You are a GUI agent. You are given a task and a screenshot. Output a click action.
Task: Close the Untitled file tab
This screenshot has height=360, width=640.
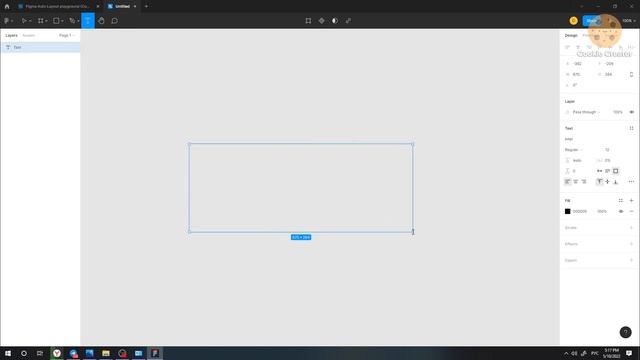[x=135, y=7]
